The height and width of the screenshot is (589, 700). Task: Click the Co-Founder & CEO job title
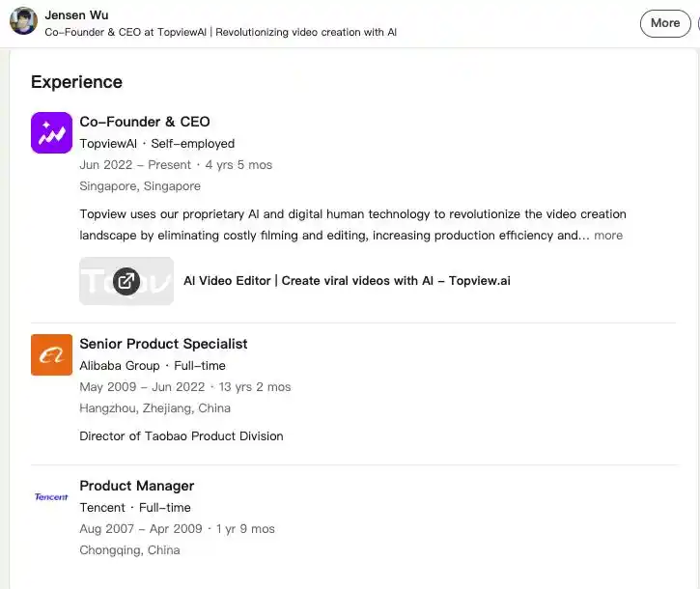coord(145,122)
